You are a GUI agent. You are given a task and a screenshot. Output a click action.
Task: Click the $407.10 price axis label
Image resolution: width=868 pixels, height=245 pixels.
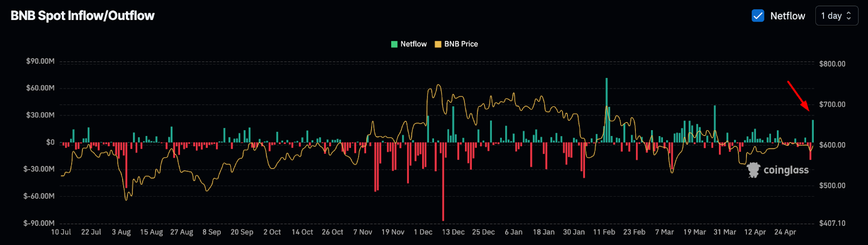tap(832, 223)
